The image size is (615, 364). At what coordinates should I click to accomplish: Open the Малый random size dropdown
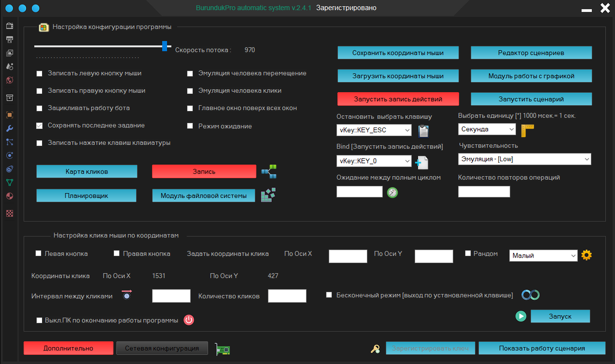tap(544, 255)
